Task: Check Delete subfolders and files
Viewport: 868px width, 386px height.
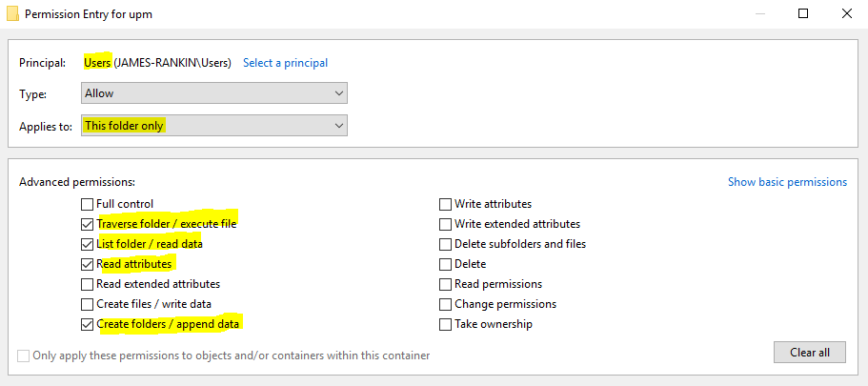Action: point(445,244)
